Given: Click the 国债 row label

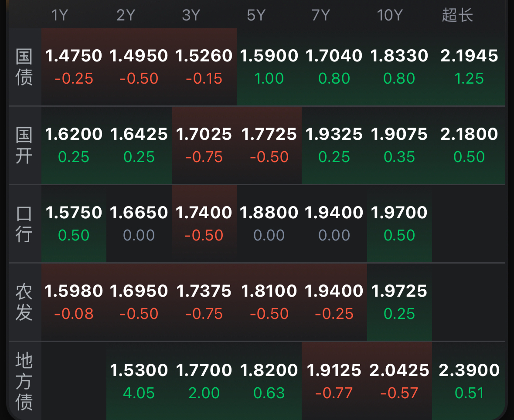Looking at the screenshot, I should pos(24,67).
